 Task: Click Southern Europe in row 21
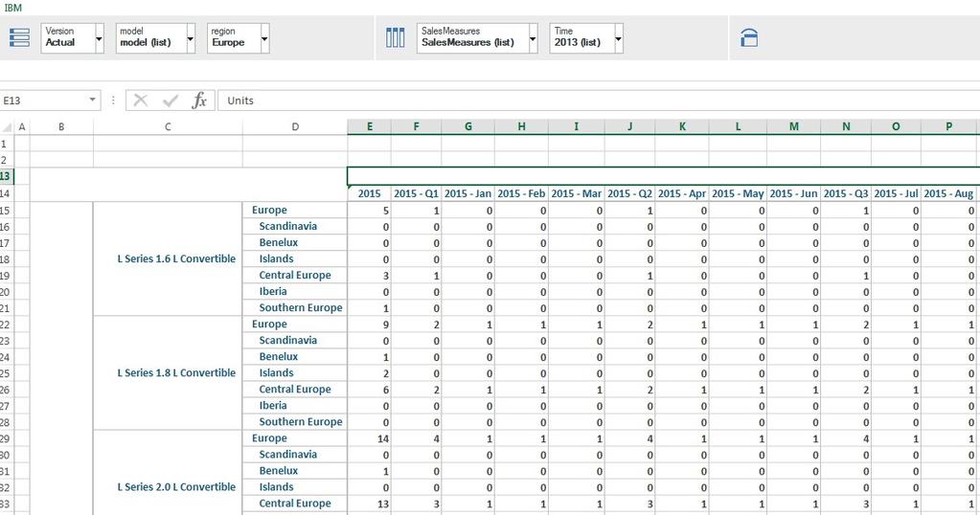[301, 307]
